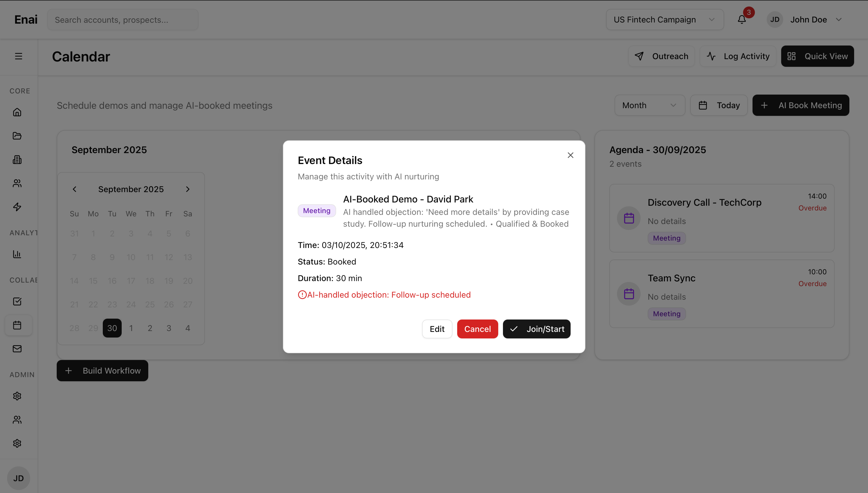The image size is (868, 493).
Task: Open the analytics bar chart icon
Action: pyautogui.click(x=17, y=254)
